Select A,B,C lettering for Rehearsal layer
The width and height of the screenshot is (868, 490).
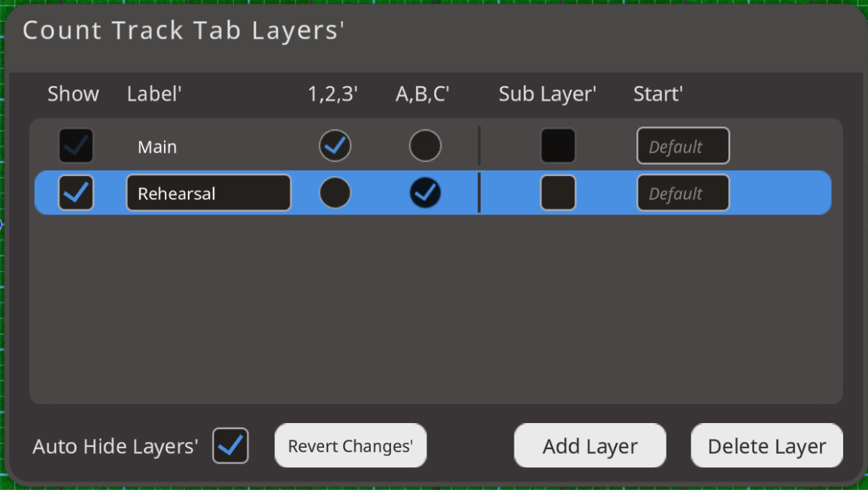pos(425,193)
